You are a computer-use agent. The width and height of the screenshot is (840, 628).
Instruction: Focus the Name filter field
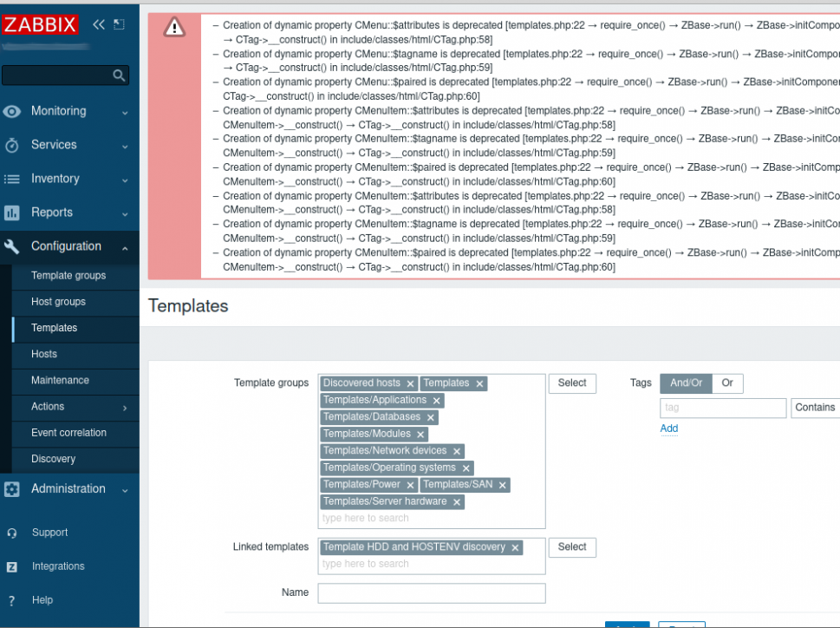(x=432, y=593)
